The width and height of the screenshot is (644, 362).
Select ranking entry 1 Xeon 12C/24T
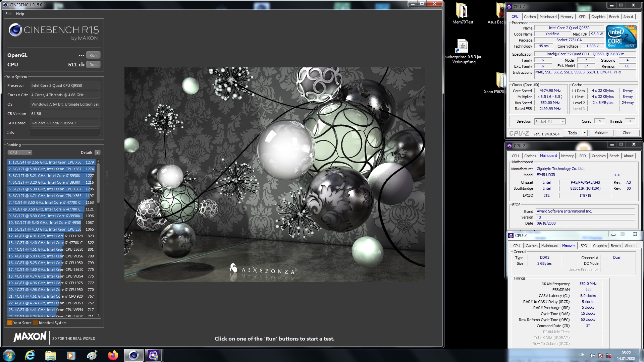[x=51, y=162]
